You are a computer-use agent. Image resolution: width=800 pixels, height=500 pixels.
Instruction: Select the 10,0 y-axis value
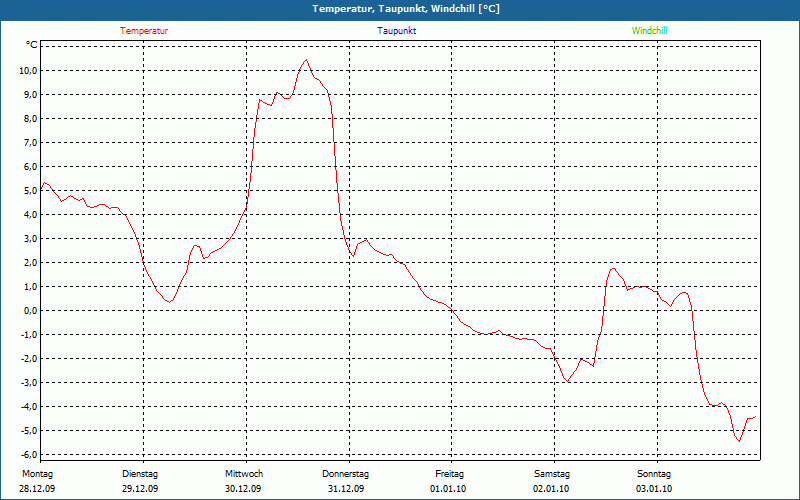(28, 70)
